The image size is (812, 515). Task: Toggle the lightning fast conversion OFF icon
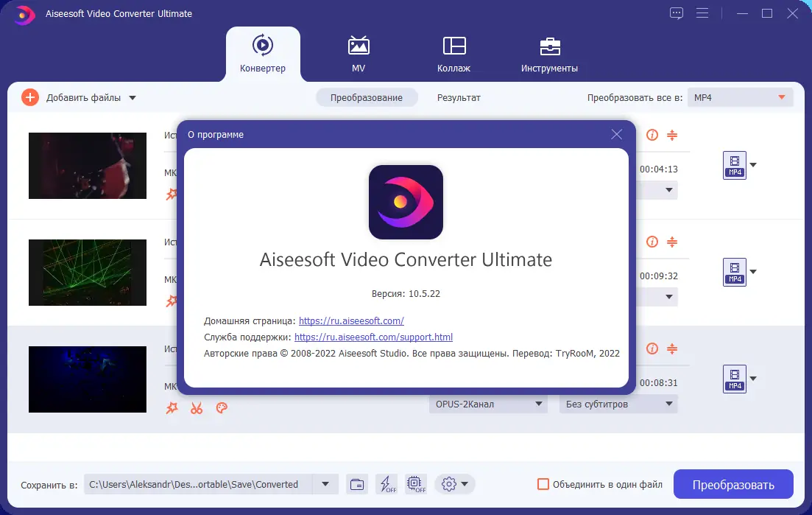(x=386, y=485)
